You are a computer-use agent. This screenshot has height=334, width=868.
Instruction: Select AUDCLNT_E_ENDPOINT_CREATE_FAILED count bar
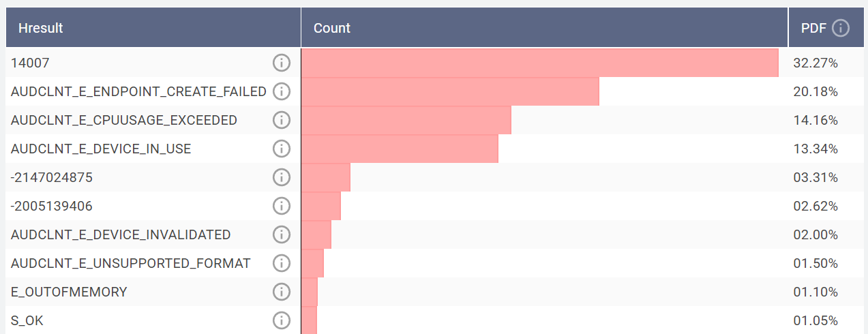(x=450, y=91)
